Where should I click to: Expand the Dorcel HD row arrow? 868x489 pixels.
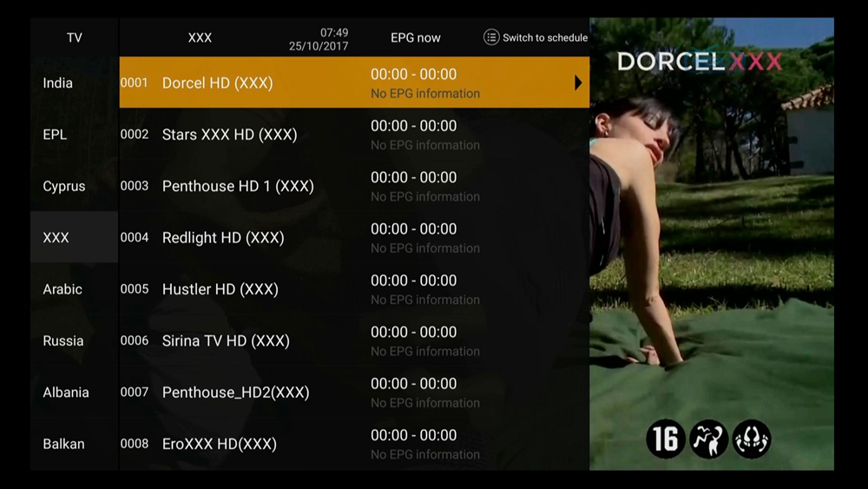(x=578, y=83)
